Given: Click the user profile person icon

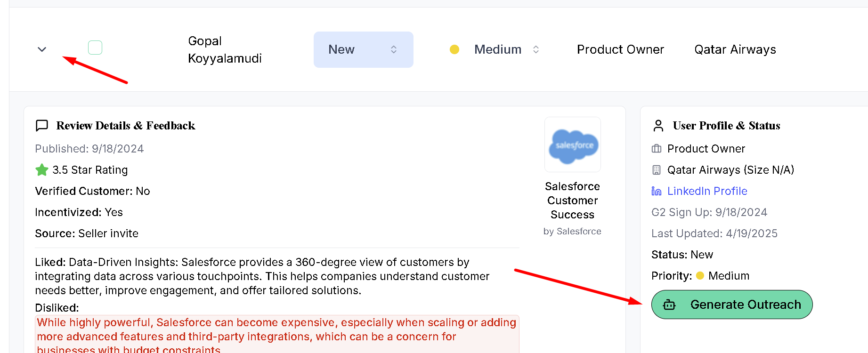Looking at the screenshot, I should click(658, 126).
